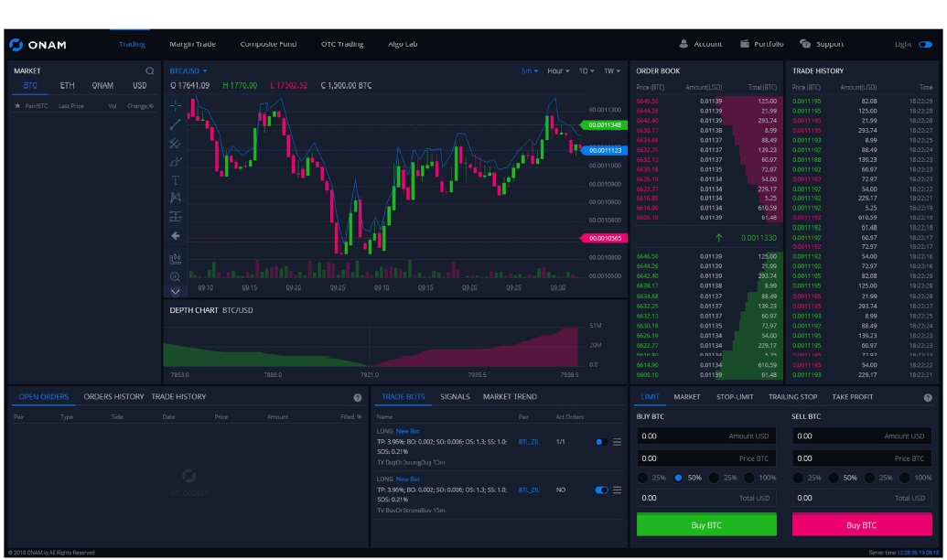Click help icon in Open Orders panel
The width and height of the screenshot is (947, 560).
pos(358,397)
